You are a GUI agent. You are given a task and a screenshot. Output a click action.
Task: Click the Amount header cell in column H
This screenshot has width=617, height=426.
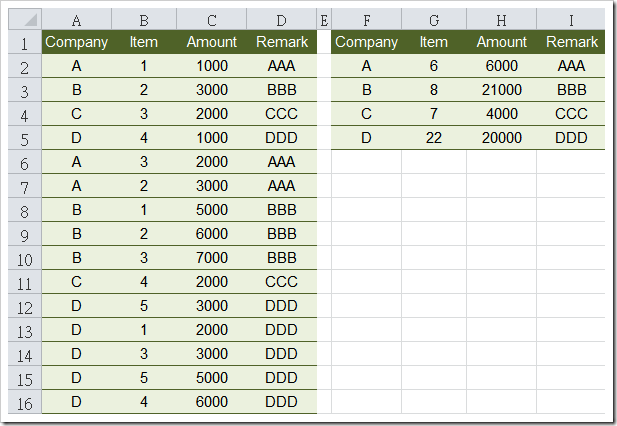pyautogui.click(x=501, y=42)
